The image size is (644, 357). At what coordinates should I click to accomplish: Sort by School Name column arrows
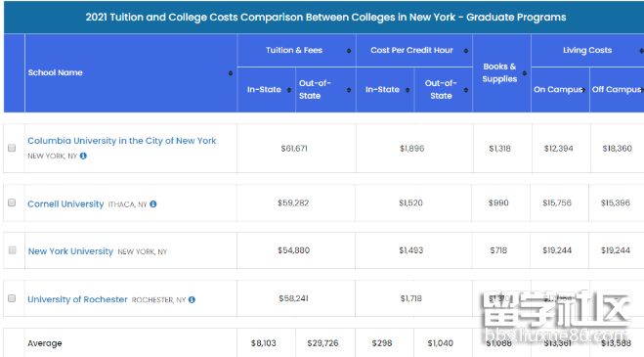231,73
